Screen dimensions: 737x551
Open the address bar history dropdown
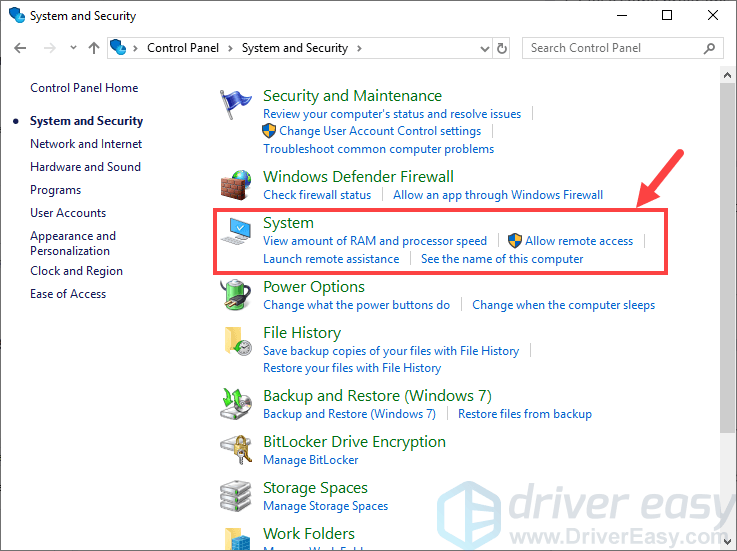click(x=485, y=48)
